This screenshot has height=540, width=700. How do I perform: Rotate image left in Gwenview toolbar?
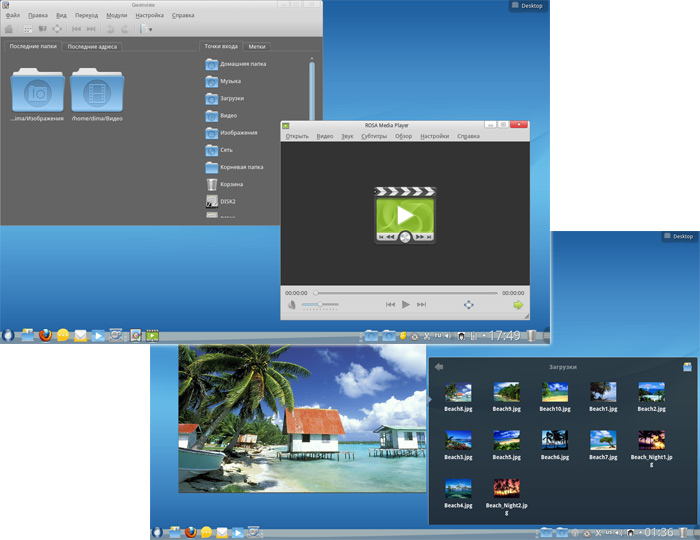coord(110,29)
